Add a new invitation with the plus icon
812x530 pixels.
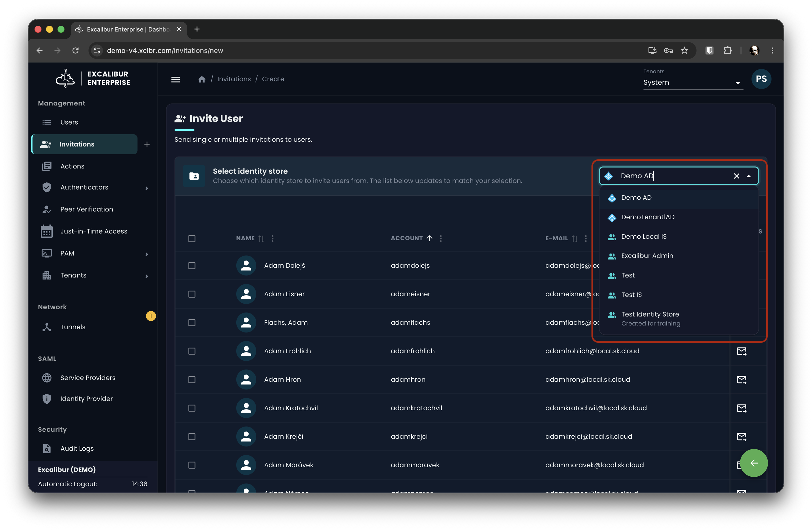click(x=147, y=144)
